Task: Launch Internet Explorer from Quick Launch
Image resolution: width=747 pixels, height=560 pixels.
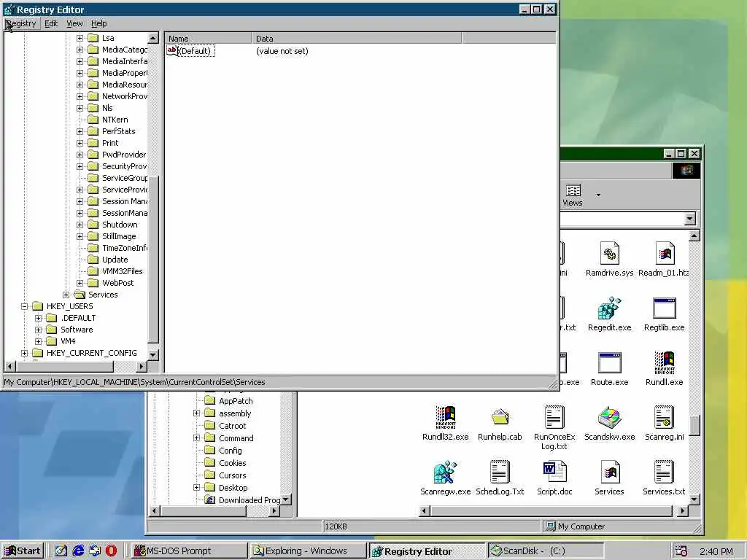Action: pyautogui.click(x=78, y=551)
